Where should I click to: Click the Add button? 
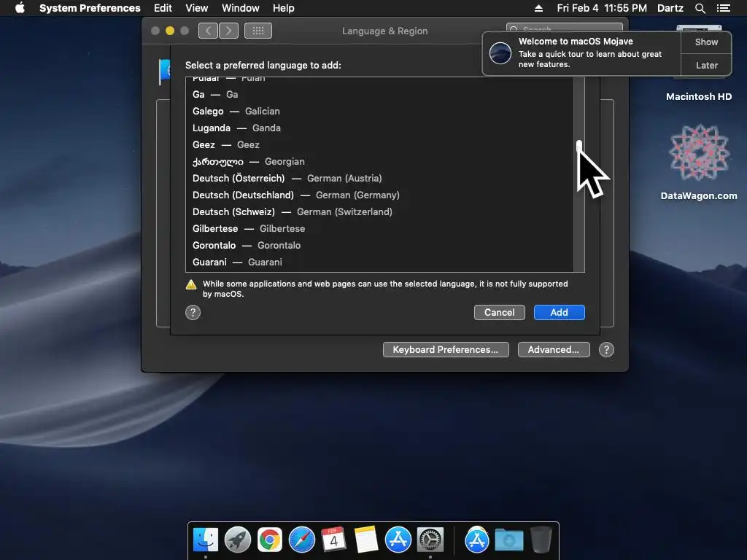560,312
